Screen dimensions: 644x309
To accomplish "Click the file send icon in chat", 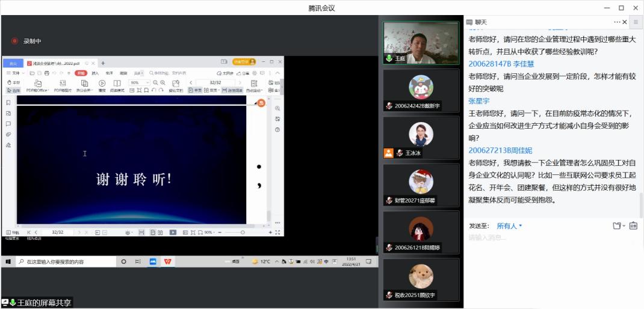I will (616, 226).
